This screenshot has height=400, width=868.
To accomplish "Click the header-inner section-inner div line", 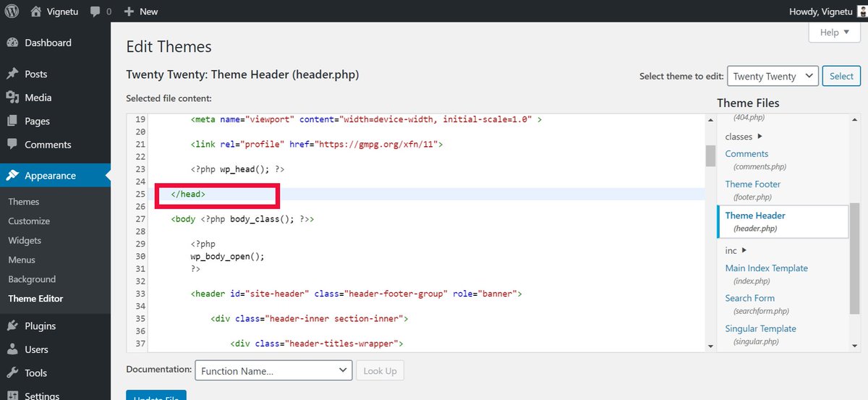I will tap(310, 318).
